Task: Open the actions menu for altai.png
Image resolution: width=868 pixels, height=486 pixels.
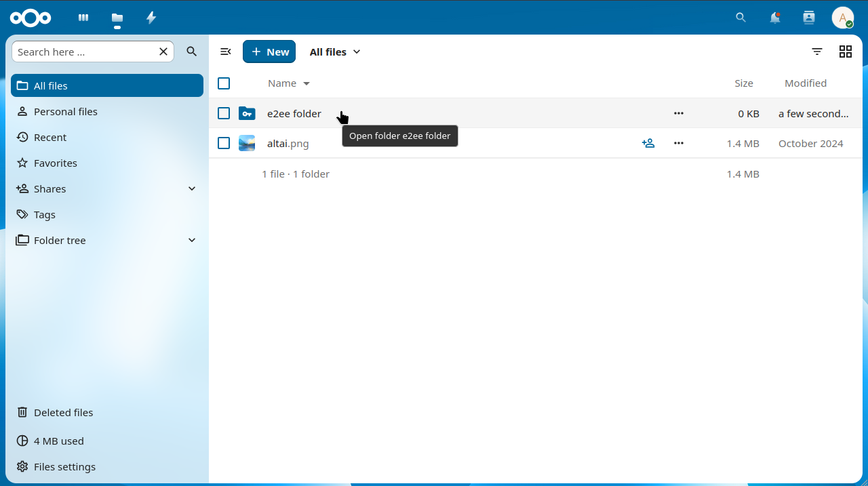Action: pos(678,143)
